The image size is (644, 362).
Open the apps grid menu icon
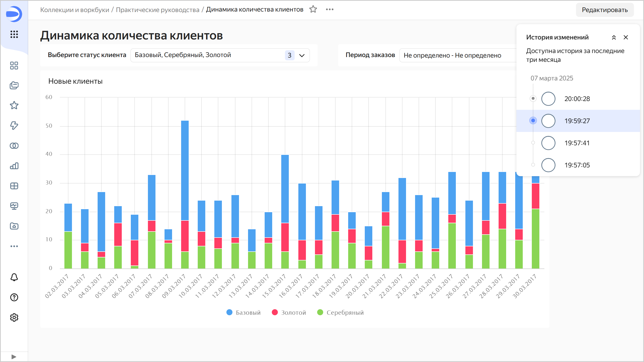14,34
